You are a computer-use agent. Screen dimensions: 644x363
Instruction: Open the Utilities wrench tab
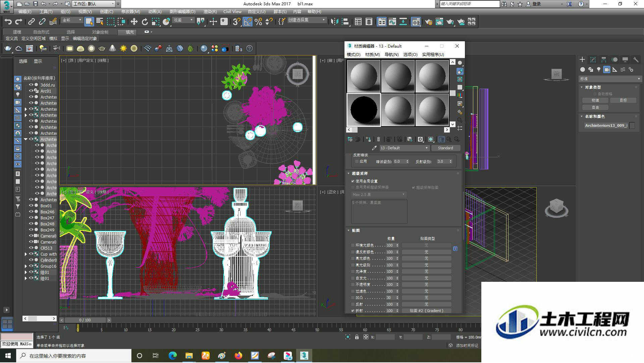point(636,59)
